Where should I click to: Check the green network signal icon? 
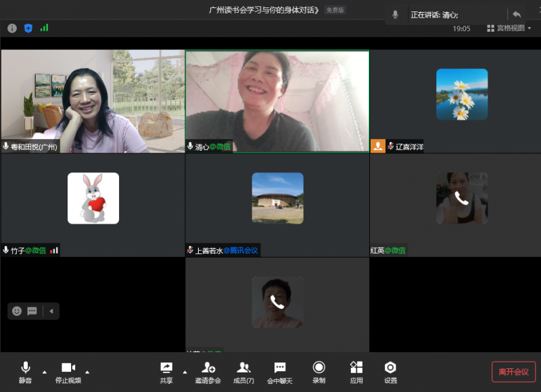tap(45, 28)
